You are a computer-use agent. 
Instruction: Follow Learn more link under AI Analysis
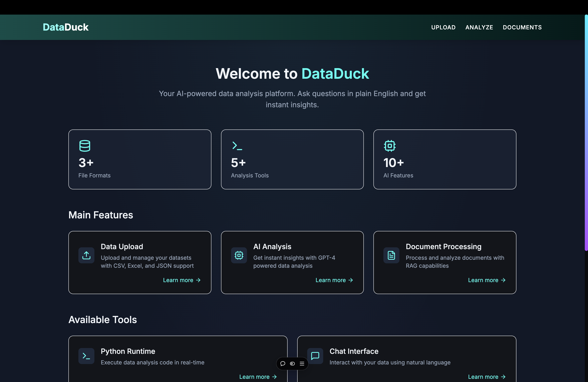click(x=334, y=280)
